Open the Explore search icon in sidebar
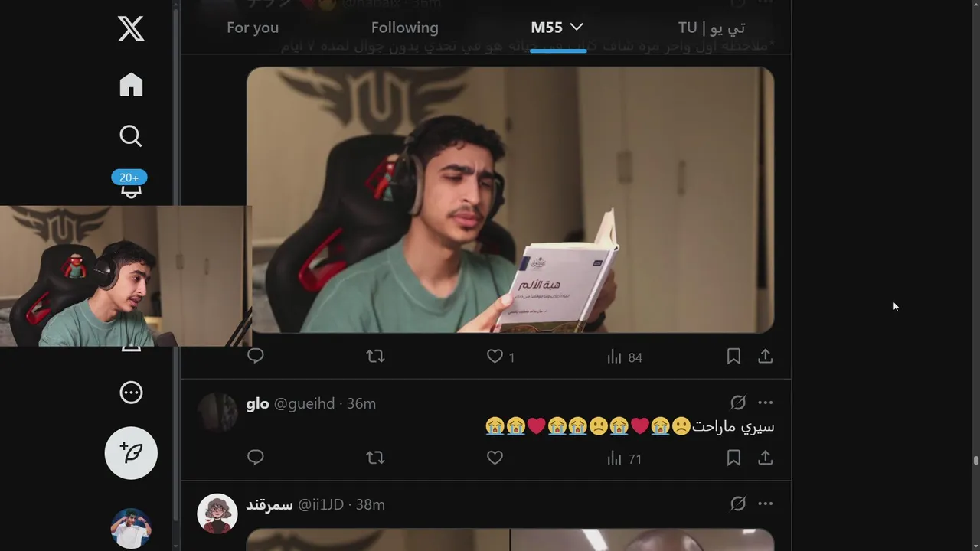The image size is (980, 551). (x=131, y=135)
